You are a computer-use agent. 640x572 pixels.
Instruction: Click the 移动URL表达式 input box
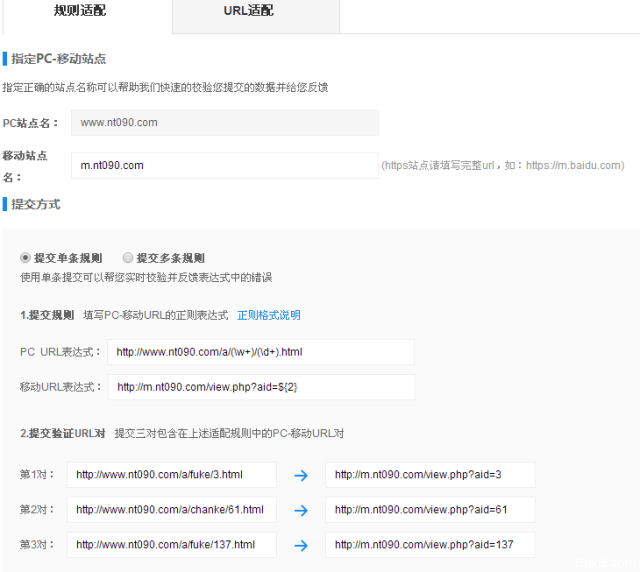click(260, 387)
